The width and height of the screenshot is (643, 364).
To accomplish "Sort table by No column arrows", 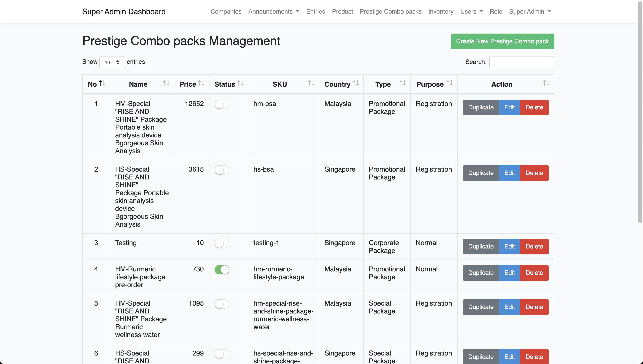I will pos(102,83).
